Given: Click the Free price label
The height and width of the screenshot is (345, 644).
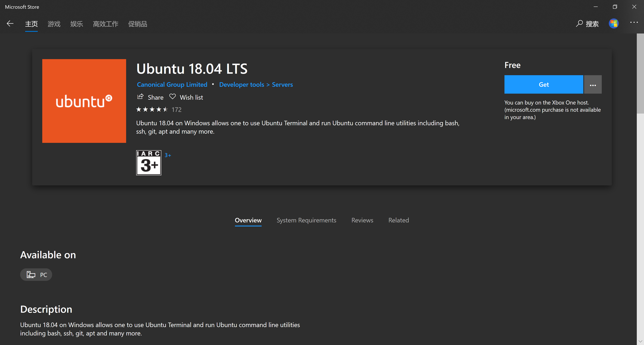Looking at the screenshot, I should pyautogui.click(x=513, y=65).
